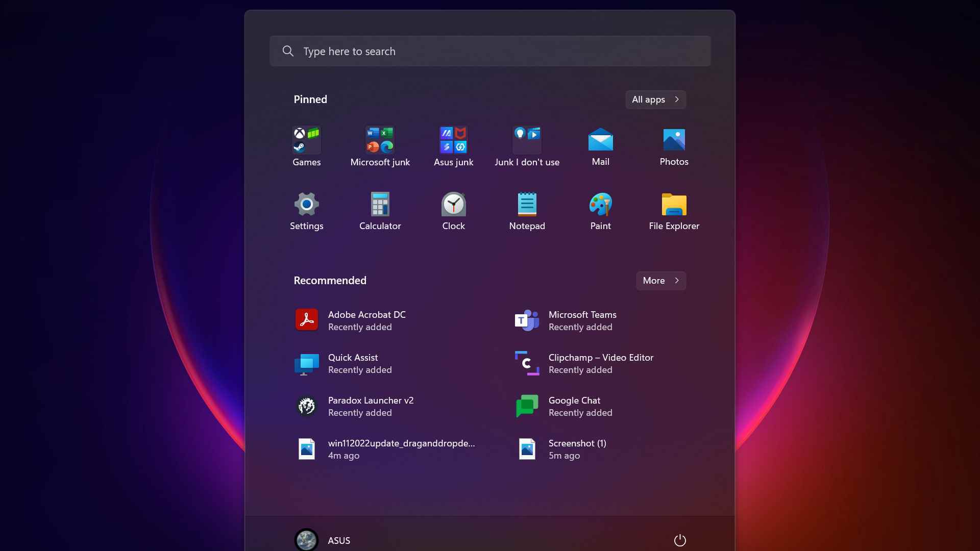Screen dimensions: 980x551
Task: Open the Clock app
Action: click(453, 211)
